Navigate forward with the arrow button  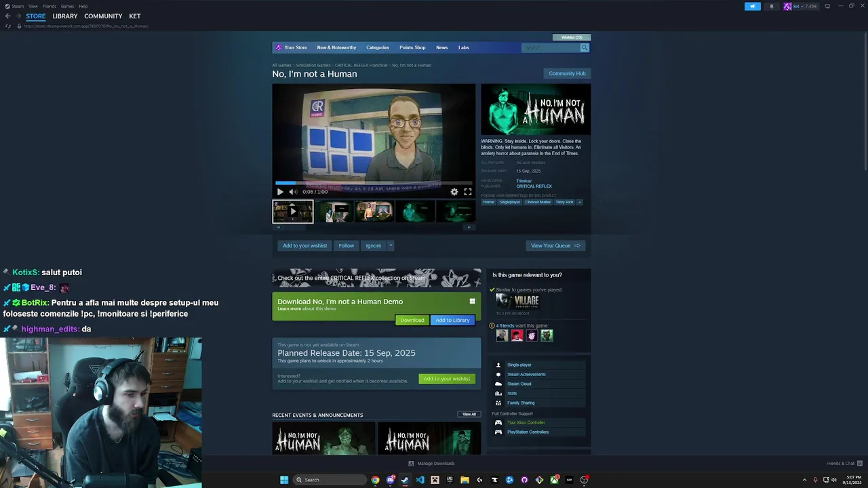18,16
